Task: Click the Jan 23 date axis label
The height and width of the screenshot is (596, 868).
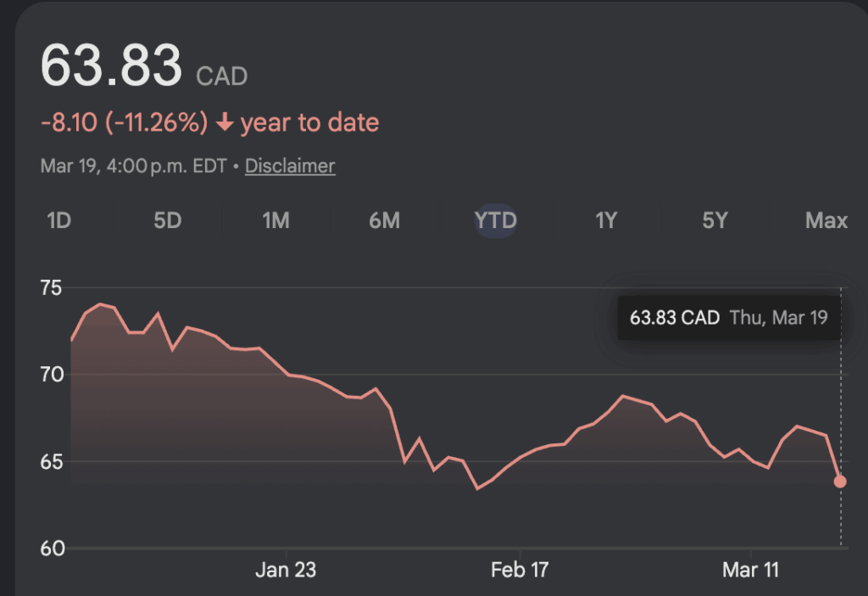Action: [286, 570]
